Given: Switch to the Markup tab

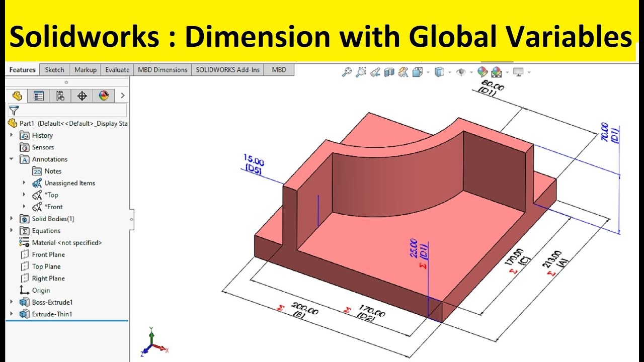Looking at the screenshot, I should (85, 70).
